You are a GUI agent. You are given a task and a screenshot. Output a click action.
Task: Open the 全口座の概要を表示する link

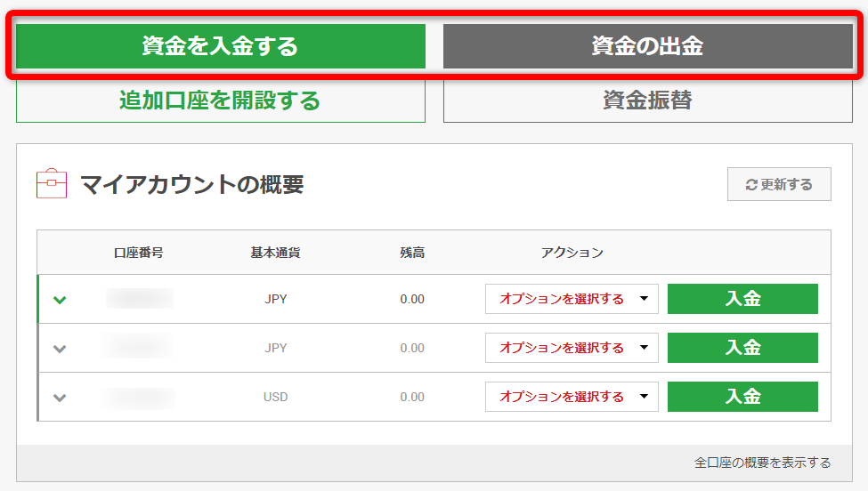762,463
